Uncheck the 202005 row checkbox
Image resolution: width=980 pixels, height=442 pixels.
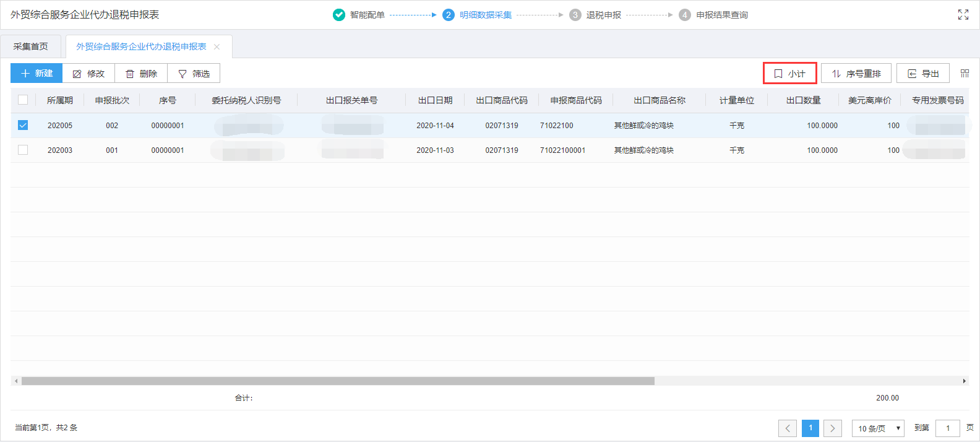23,125
